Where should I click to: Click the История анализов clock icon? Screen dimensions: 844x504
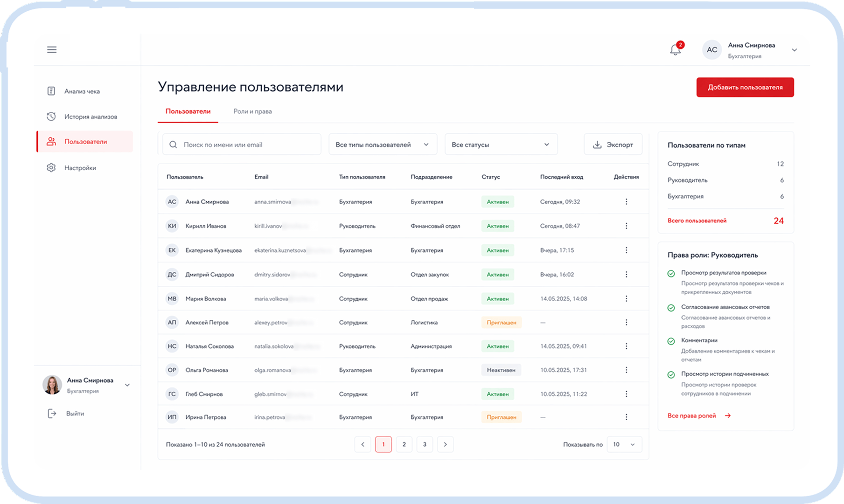point(51,117)
